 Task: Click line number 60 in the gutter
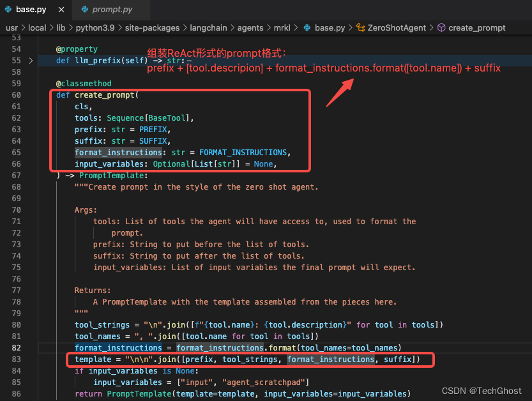(x=16, y=95)
